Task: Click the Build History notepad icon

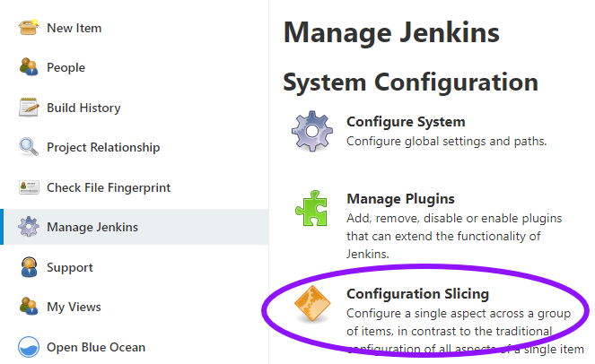Action: pos(29,108)
